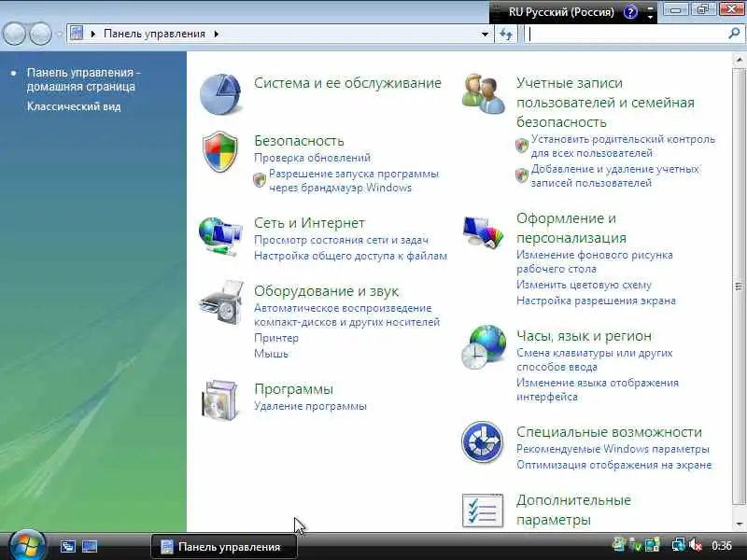Click the muted volume tray icon

pyautogui.click(x=695, y=545)
